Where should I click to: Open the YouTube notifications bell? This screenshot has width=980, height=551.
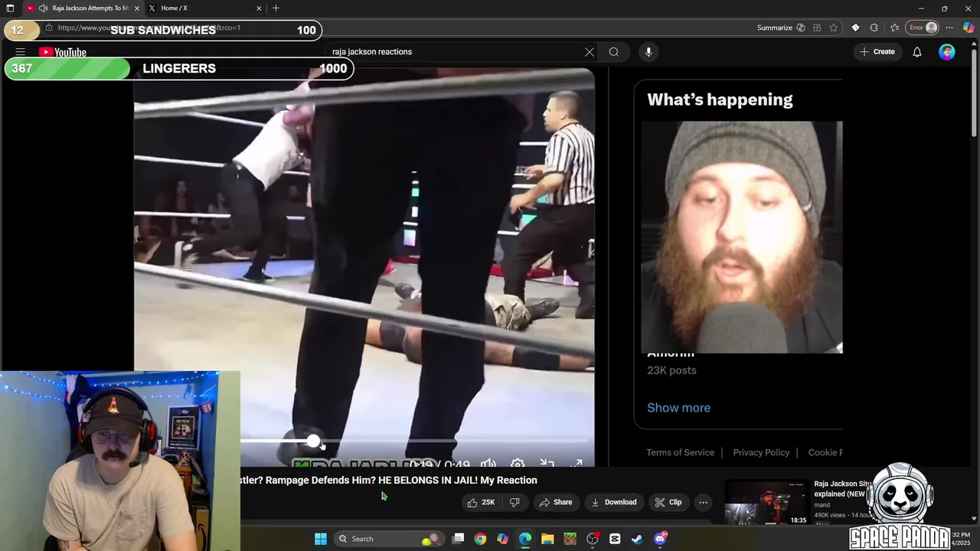917,52
